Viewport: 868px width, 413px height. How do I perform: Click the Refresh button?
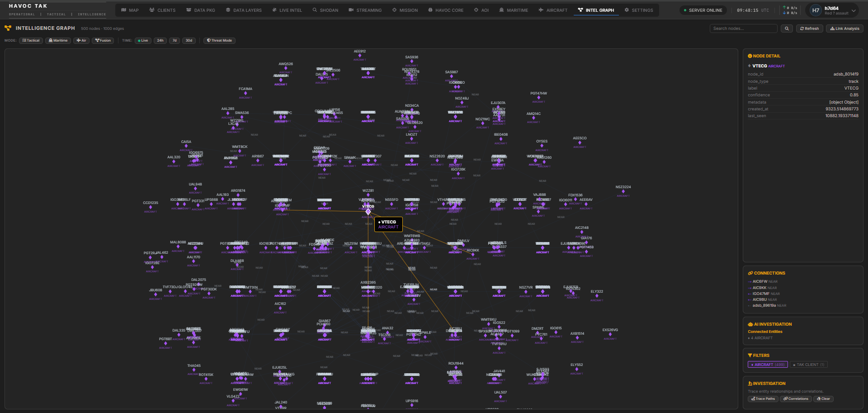click(809, 28)
